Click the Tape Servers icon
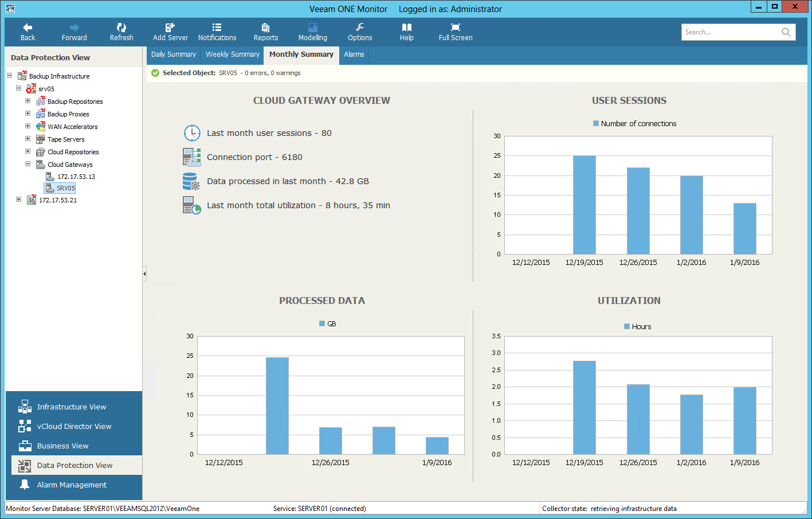 coord(41,139)
